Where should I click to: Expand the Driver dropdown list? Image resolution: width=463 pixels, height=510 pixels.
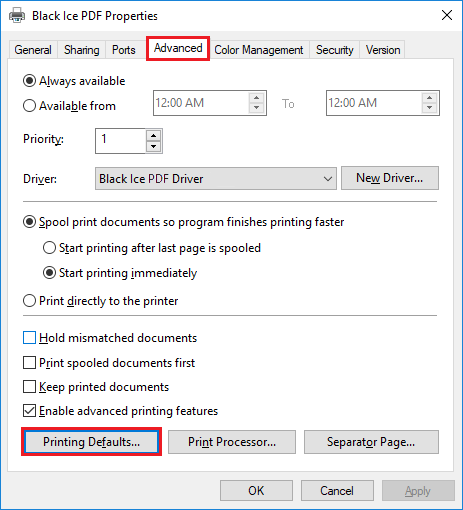point(216,179)
